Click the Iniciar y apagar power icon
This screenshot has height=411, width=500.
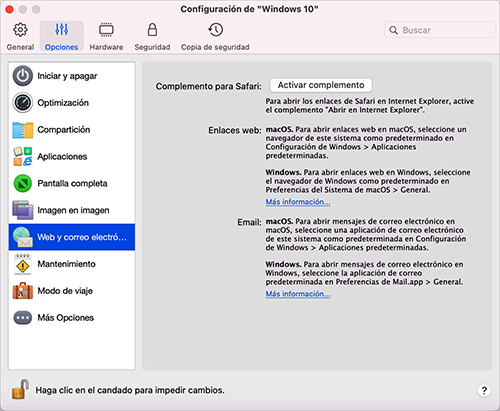(x=23, y=76)
